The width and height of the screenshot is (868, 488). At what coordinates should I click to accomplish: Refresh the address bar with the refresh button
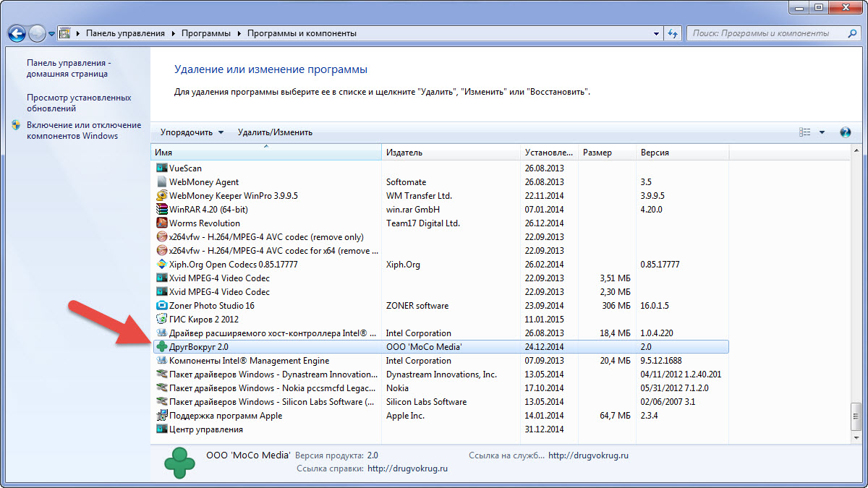673,33
